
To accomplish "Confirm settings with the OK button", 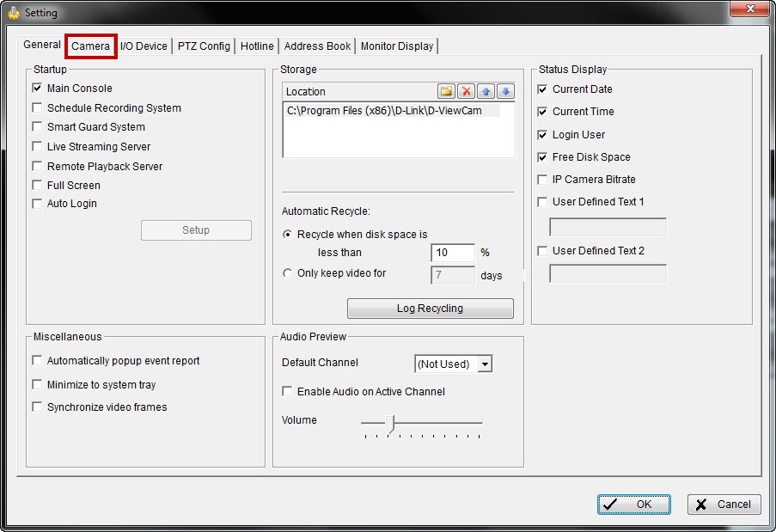I will pos(634,504).
